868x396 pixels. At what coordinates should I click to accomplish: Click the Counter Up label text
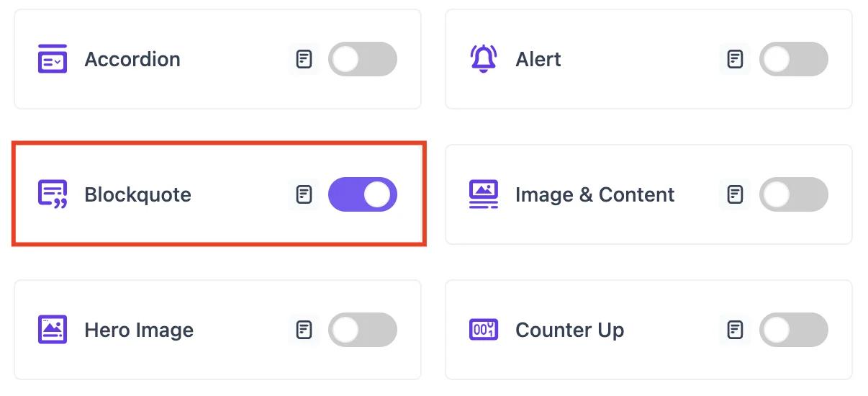(569, 330)
